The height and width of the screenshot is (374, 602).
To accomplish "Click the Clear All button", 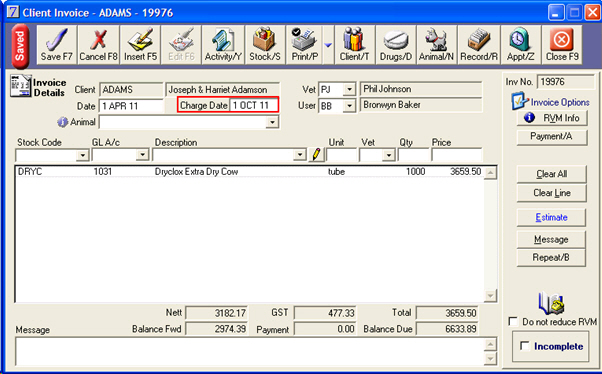I will point(551,174).
